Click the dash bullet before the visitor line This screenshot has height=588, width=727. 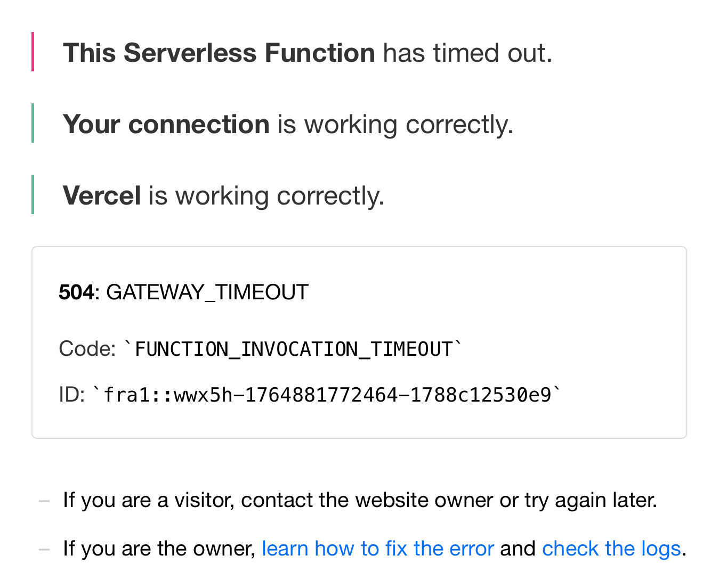pyautogui.click(x=44, y=501)
